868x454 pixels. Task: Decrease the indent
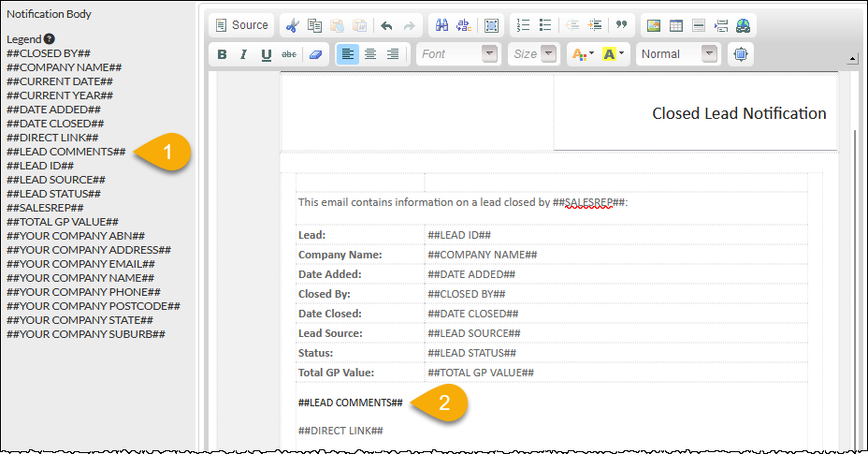pos(572,25)
